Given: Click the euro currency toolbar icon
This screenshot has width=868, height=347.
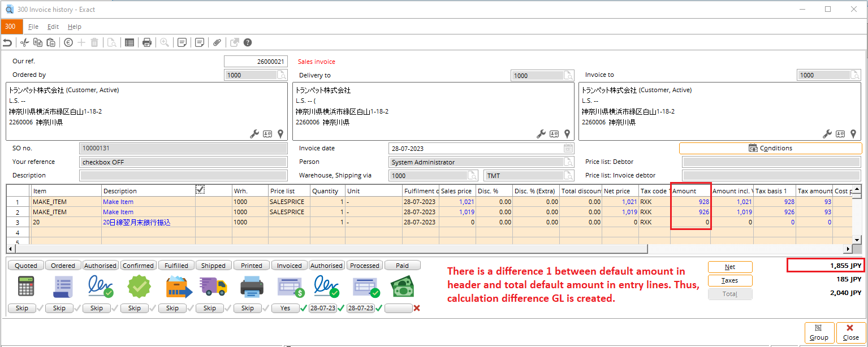Looking at the screenshot, I should [x=68, y=42].
